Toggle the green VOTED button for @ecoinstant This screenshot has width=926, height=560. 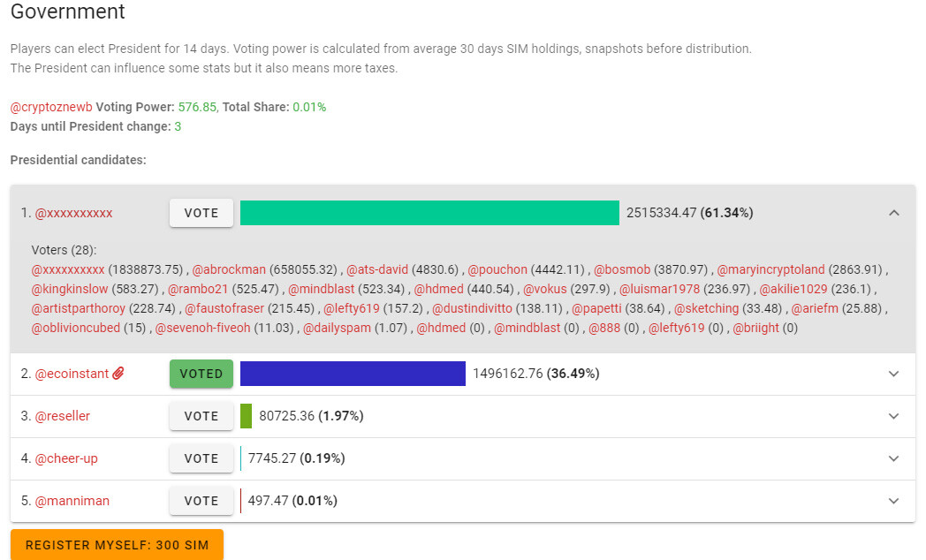tap(201, 374)
